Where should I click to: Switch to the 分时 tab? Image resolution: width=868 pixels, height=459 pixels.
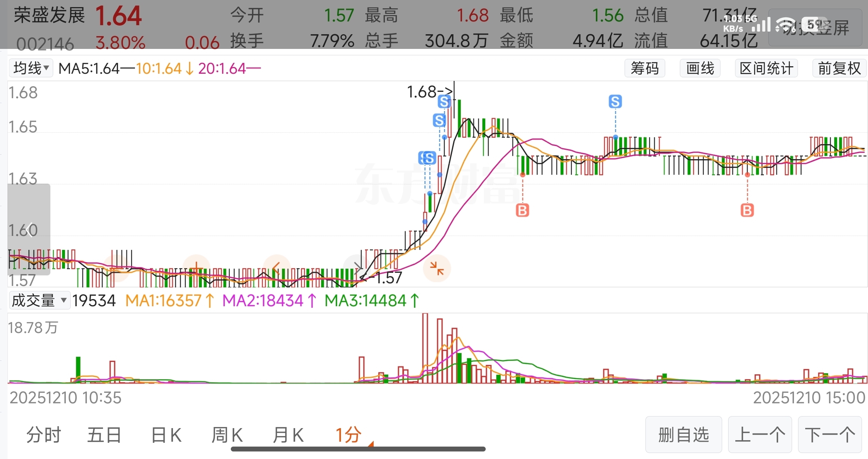(44, 435)
